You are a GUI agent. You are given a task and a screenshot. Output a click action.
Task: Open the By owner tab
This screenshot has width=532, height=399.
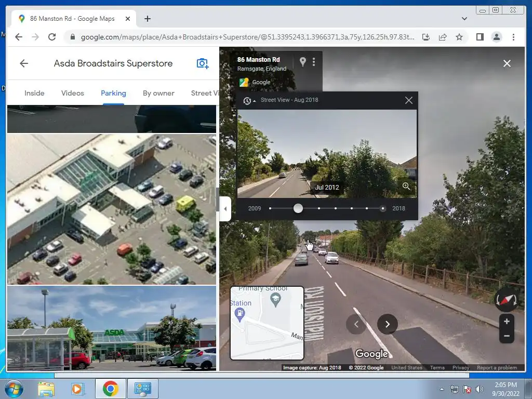[x=158, y=93]
